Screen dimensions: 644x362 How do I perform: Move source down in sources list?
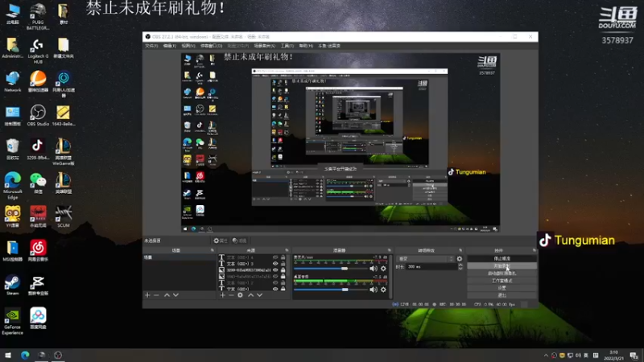pyautogui.click(x=259, y=295)
